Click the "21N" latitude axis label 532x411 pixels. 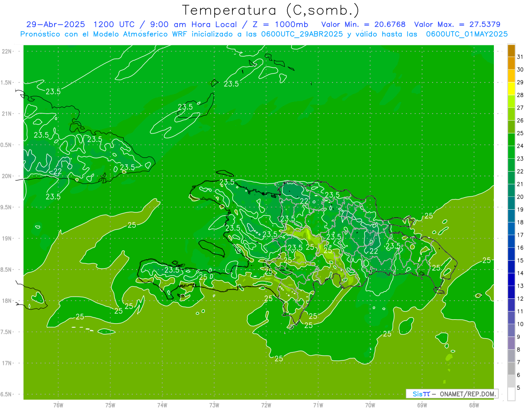pyautogui.click(x=7, y=114)
